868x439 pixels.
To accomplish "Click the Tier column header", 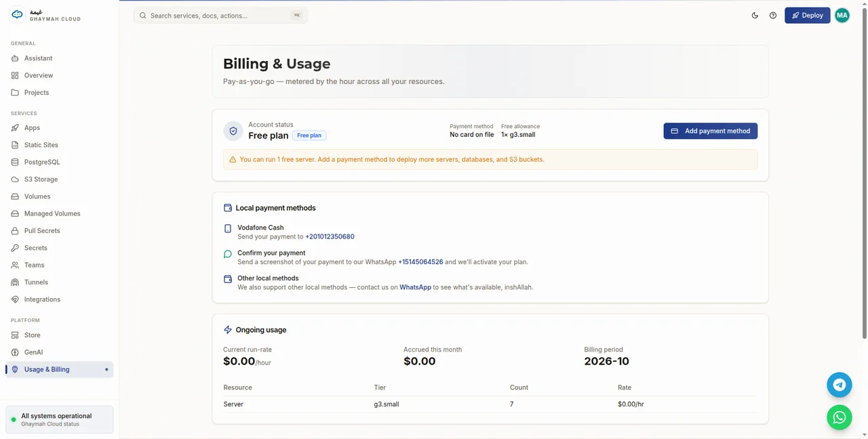I will point(380,388).
